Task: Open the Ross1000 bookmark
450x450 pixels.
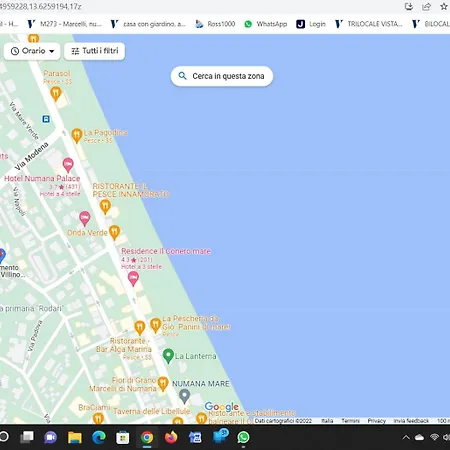Action: [x=215, y=24]
